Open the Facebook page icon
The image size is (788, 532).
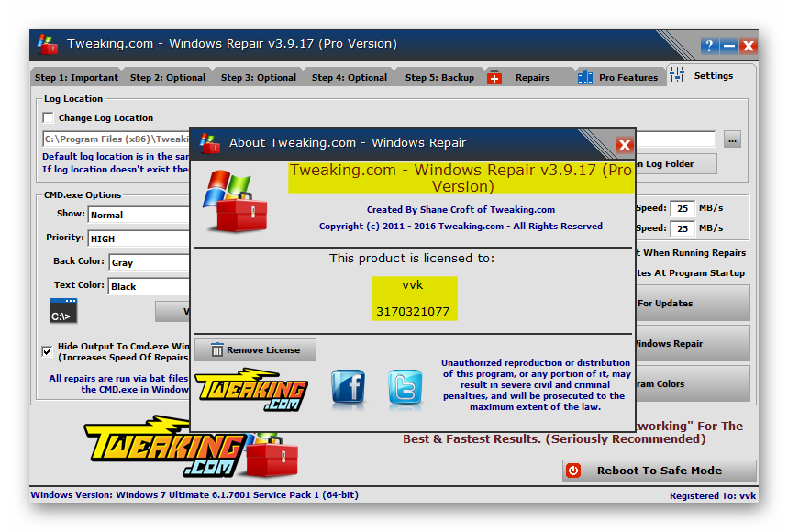point(349,387)
